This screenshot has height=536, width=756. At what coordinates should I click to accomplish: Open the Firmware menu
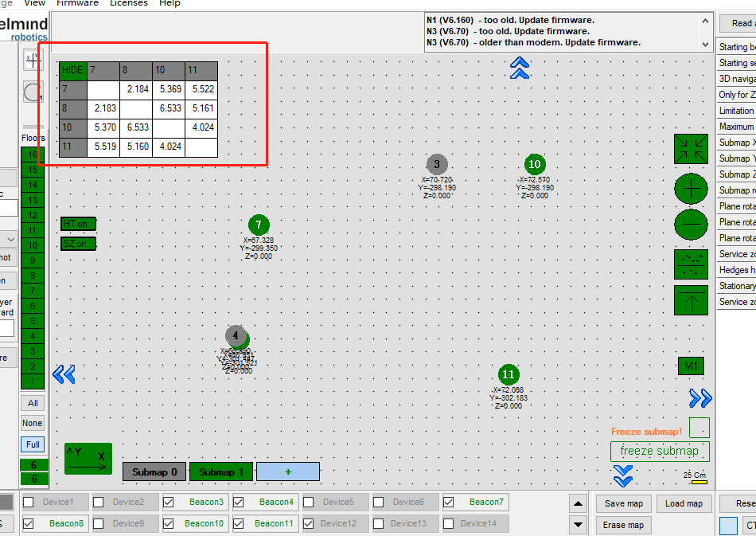click(77, 3)
